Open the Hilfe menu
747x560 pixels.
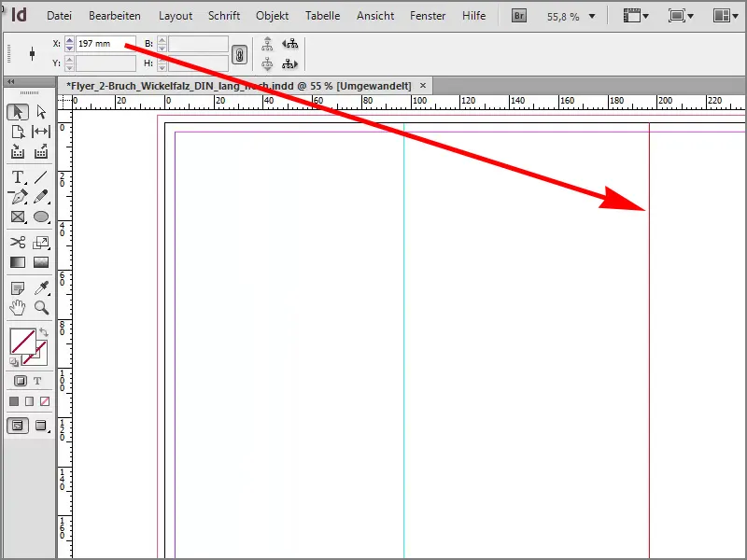click(x=473, y=16)
